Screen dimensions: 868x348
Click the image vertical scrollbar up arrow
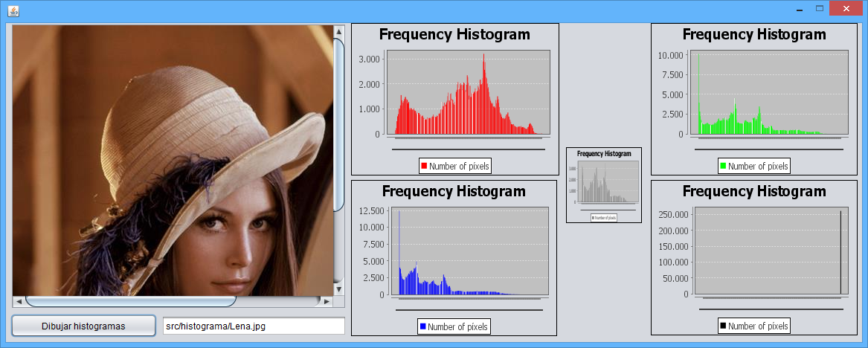pyautogui.click(x=338, y=32)
